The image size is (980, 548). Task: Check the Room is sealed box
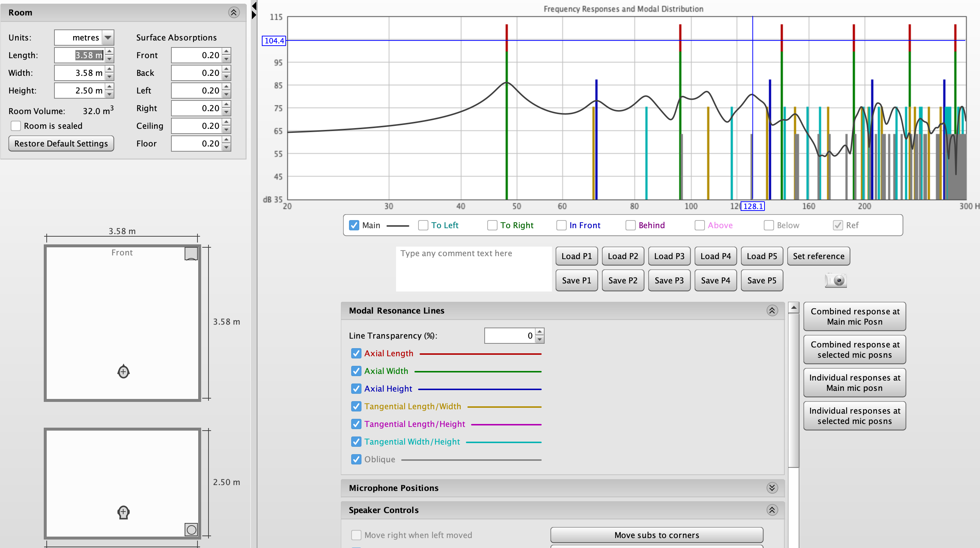click(15, 125)
